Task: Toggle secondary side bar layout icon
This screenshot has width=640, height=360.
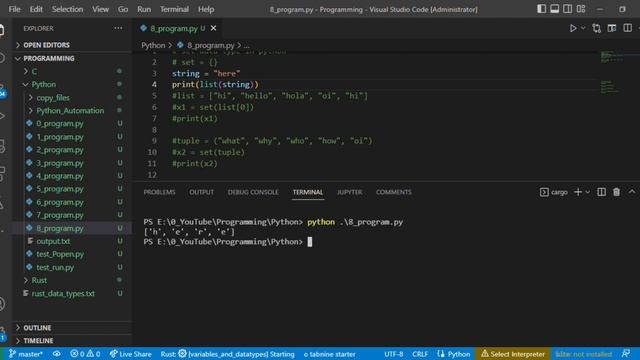Action: [567, 9]
